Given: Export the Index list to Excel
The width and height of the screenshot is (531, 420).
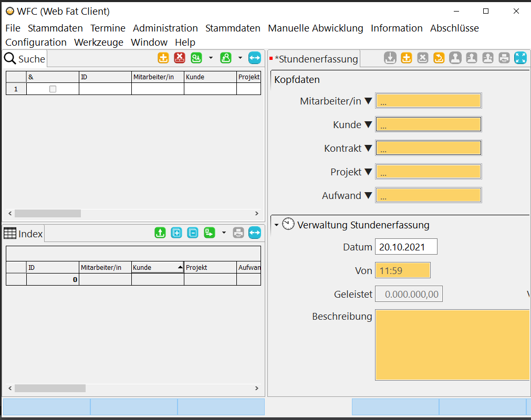Looking at the screenshot, I should pyautogui.click(x=209, y=233).
